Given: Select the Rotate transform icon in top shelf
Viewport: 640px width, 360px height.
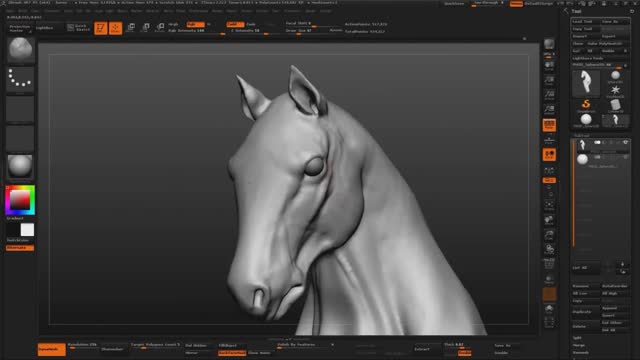Looking at the screenshot, I should coord(160,27).
